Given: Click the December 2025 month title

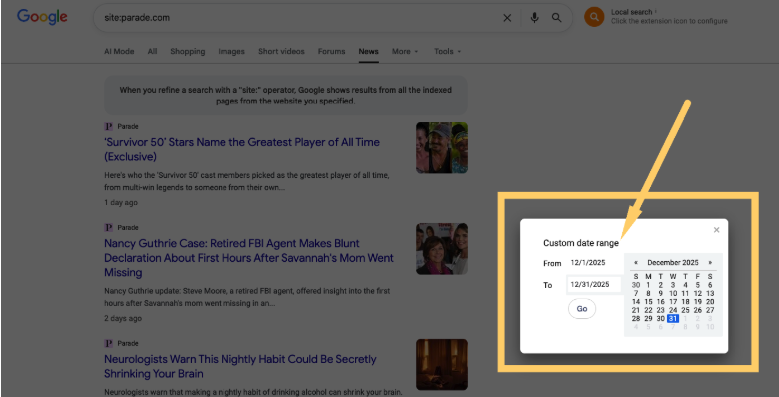Looking at the screenshot, I should click(x=673, y=262).
